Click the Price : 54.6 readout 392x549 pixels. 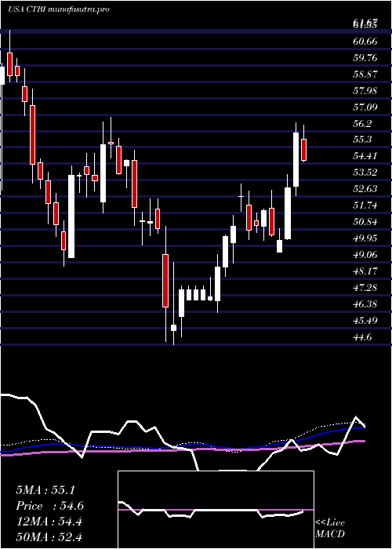pyautogui.click(x=49, y=506)
